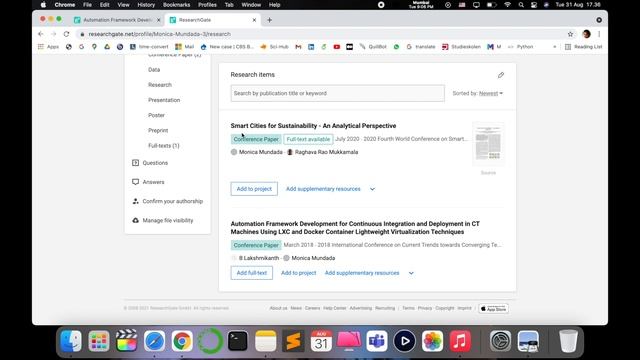Open a new tab with the plus button

point(269,20)
